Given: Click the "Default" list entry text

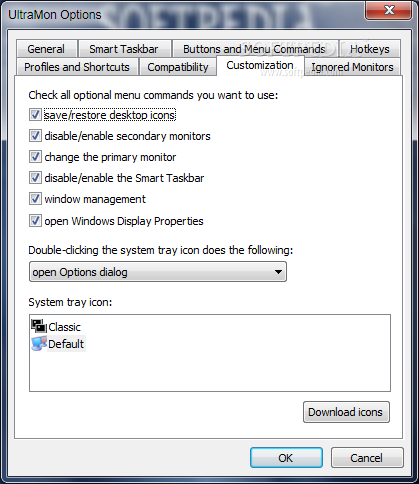Looking at the screenshot, I should [66, 344].
